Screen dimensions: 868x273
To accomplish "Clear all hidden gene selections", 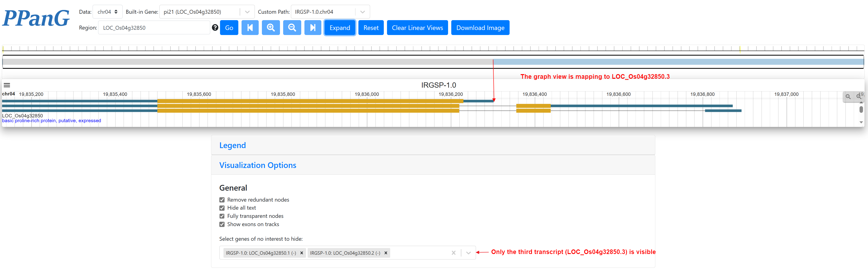I will (x=454, y=253).
